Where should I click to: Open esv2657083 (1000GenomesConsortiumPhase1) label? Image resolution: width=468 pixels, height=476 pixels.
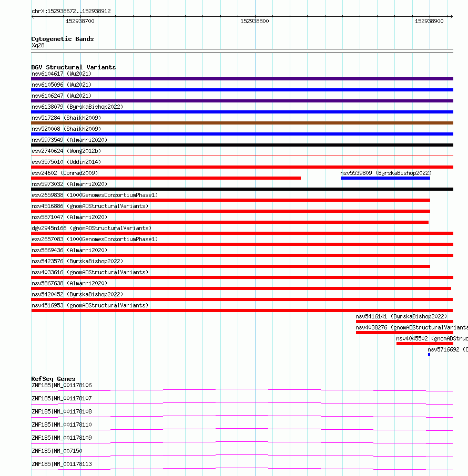(x=95, y=239)
